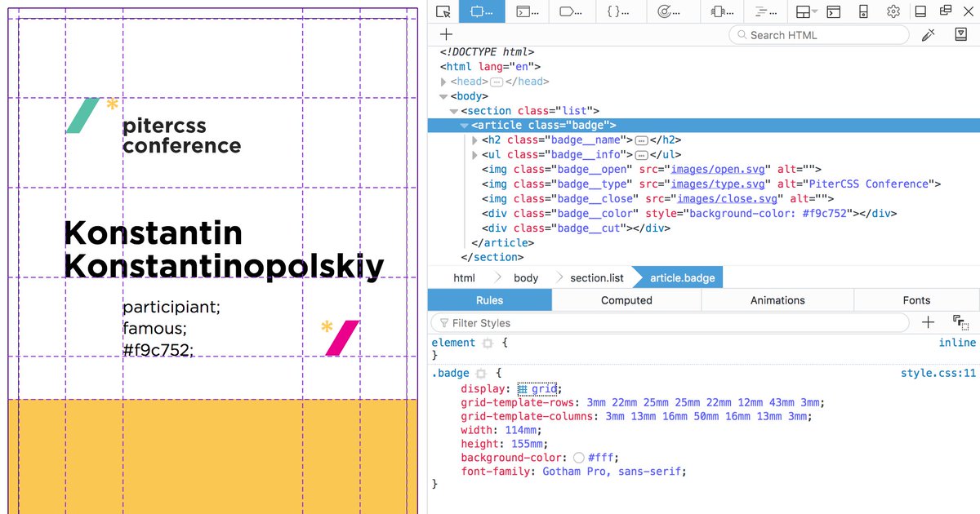Image resolution: width=980 pixels, height=514 pixels.
Task: Collapse the article class badge node
Action: [465, 126]
